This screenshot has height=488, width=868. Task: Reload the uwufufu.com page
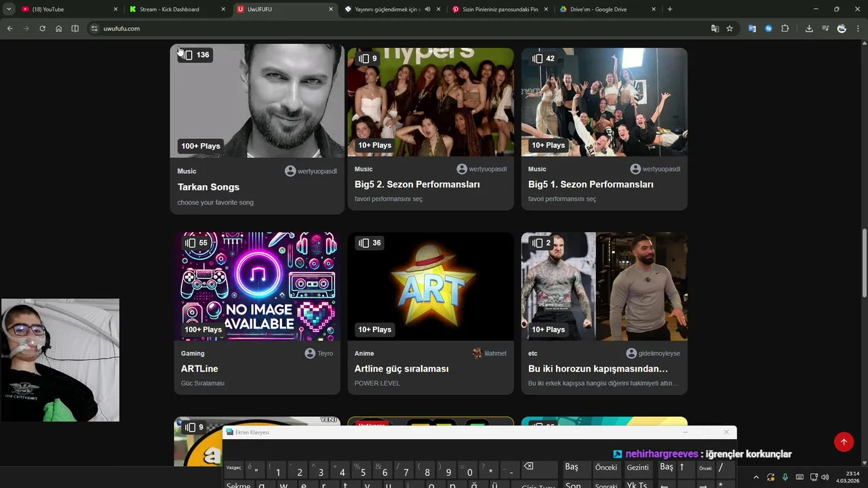click(x=42, y=28)
